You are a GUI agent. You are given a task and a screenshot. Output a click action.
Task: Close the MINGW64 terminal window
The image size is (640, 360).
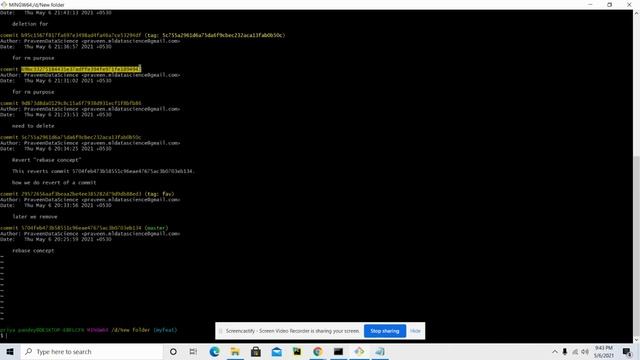click(629, 4)
